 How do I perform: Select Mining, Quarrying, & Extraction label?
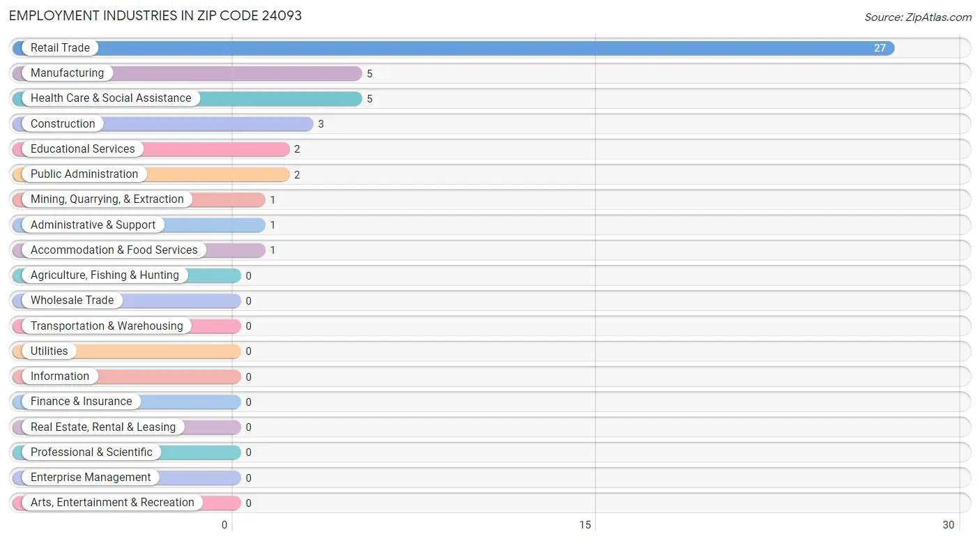107,199
